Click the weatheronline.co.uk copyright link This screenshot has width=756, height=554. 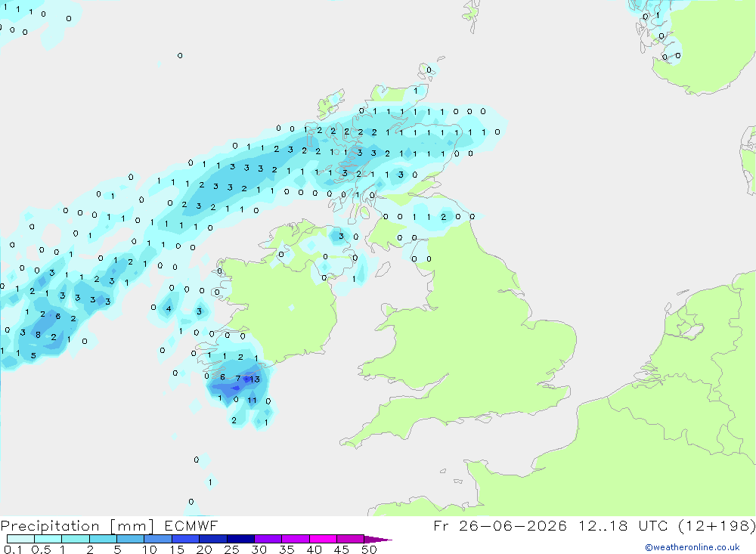(x=692, y=547)
